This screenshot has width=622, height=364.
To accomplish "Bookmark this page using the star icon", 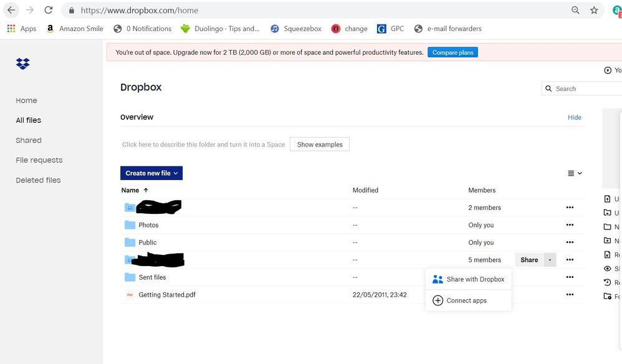I will [x=594, y=11].
